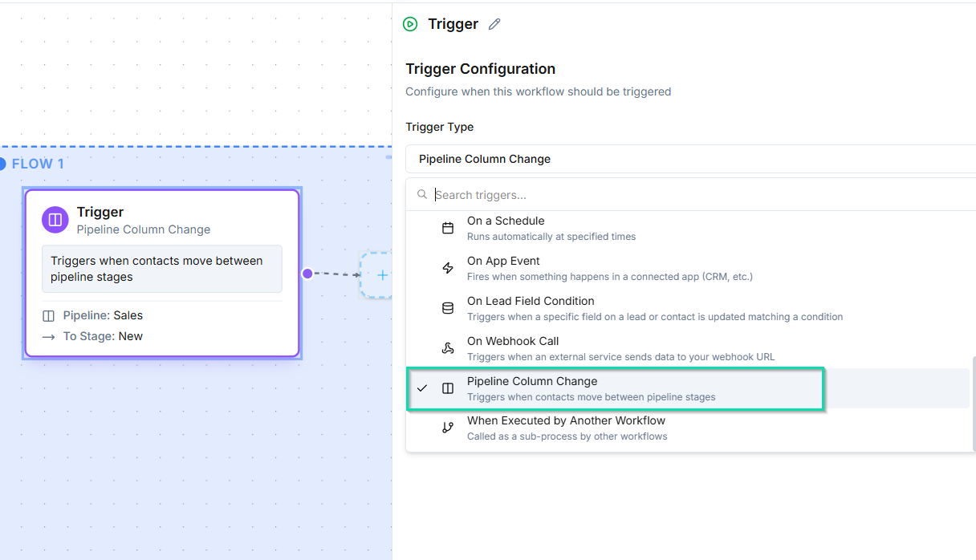Click the pencil edit icon beside Trigger title
976x560 pixels.
(x=494, y=24)
